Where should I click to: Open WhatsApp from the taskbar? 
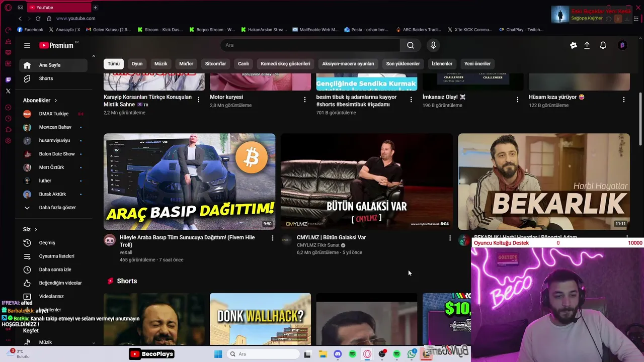point(412,354)
